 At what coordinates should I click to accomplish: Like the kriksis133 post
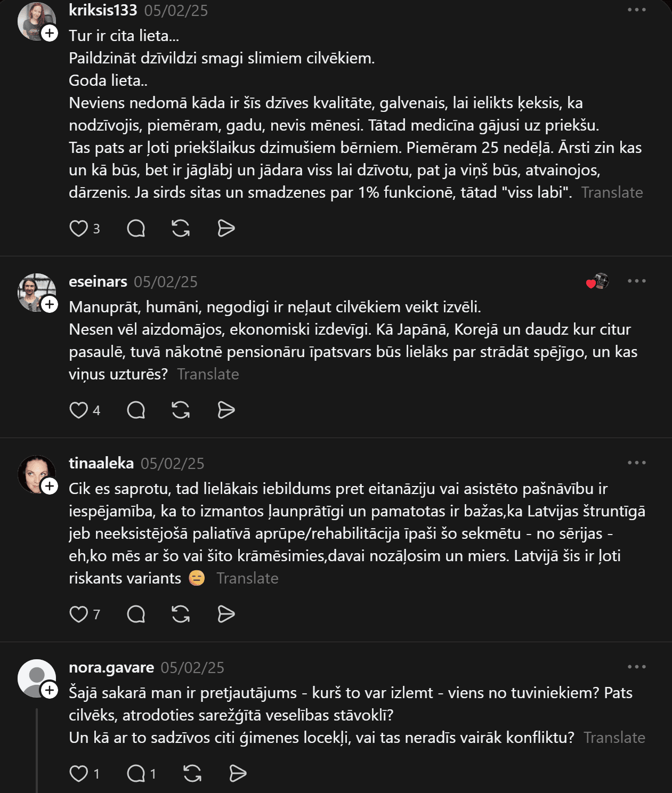pos(79,229)
